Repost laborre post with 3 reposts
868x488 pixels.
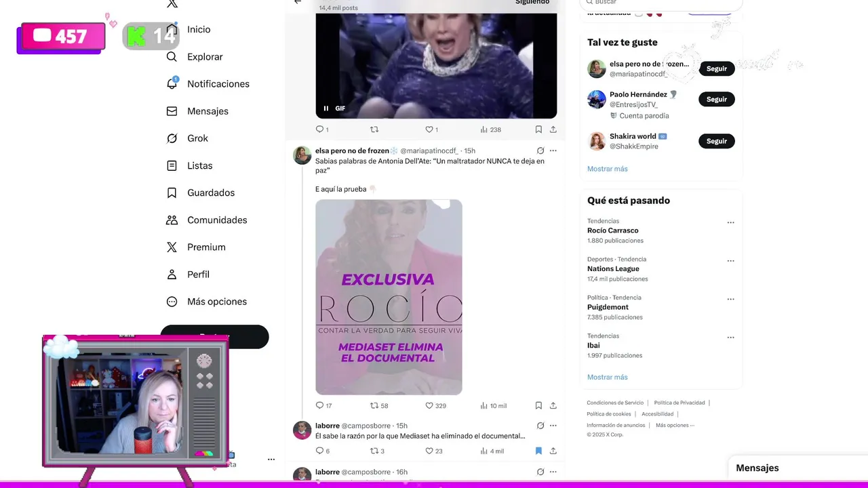point(377,451)
